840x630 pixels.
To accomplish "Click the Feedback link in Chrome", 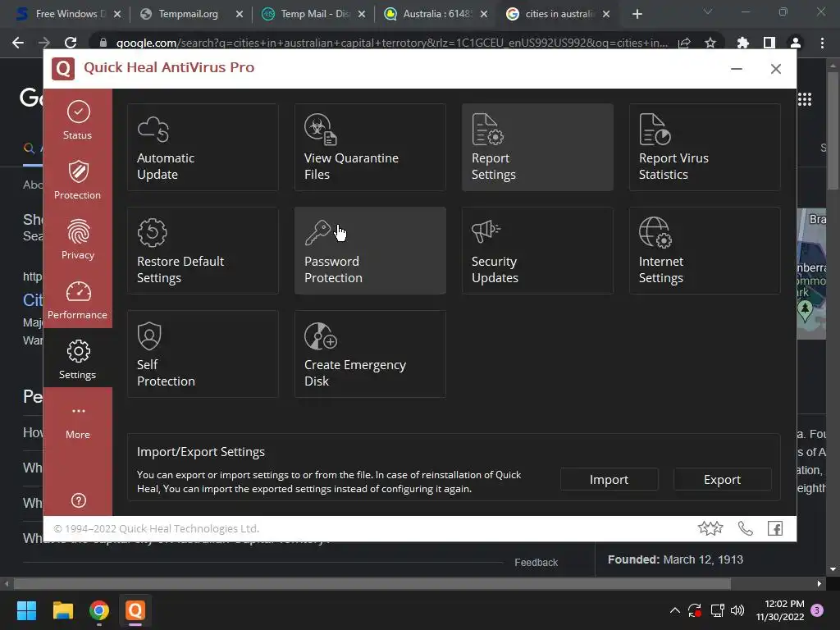I will (536, 563).
